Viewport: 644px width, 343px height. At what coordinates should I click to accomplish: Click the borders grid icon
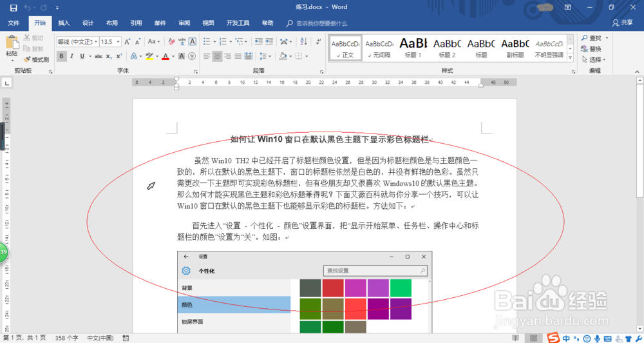[x=299, y=56]
